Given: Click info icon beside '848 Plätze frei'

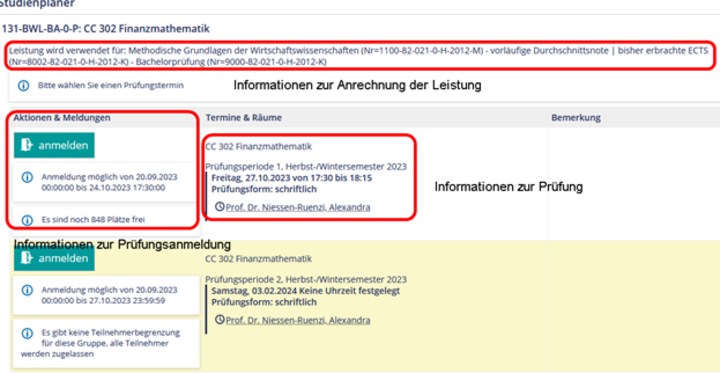Looking at the screenshot, I should pyautogui.click(x=27, y=220).
